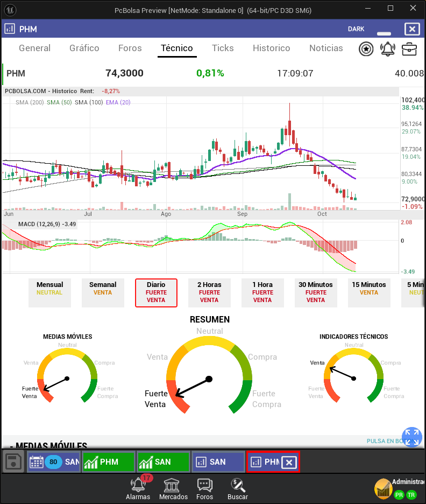The width and height of the screenshot is (426, 504).
Task: Click the green TR badge
Action: point(411,495)
